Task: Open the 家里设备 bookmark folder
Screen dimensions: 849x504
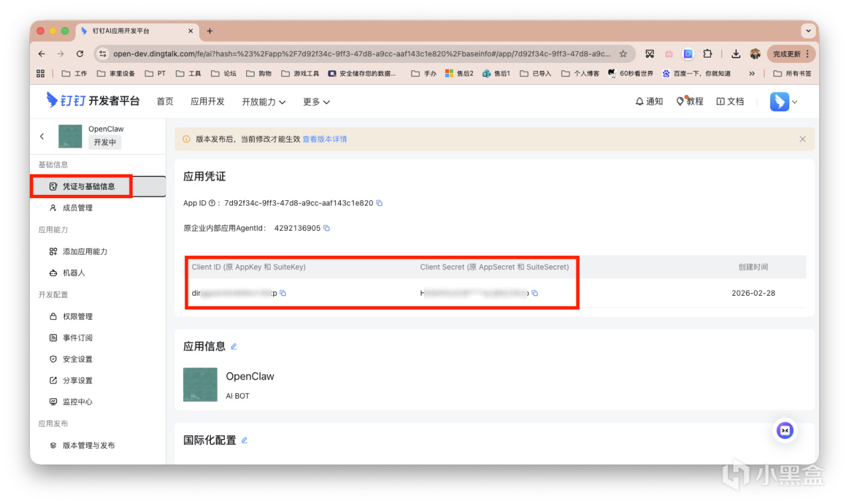Action: point(115,74)
